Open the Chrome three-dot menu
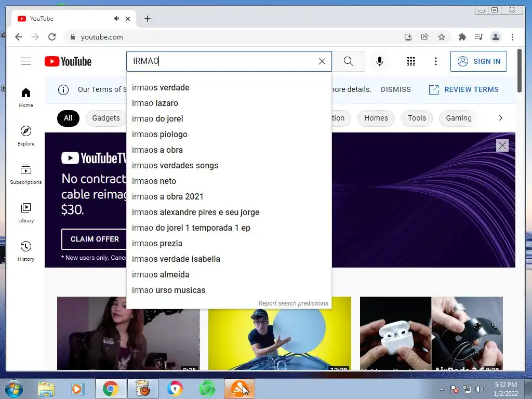The height and width of the screenshot is (399, 532). pyautogui.click(x=512, y=37)
